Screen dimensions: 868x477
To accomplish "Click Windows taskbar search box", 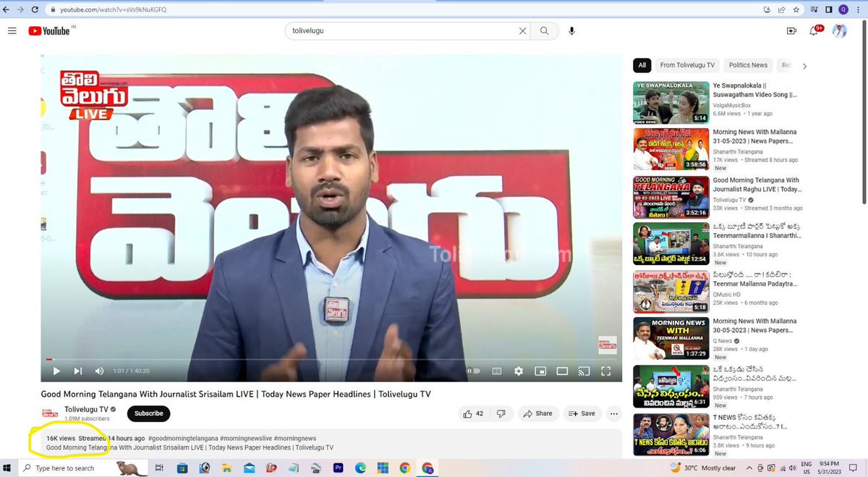I will (x=81, y=468).
